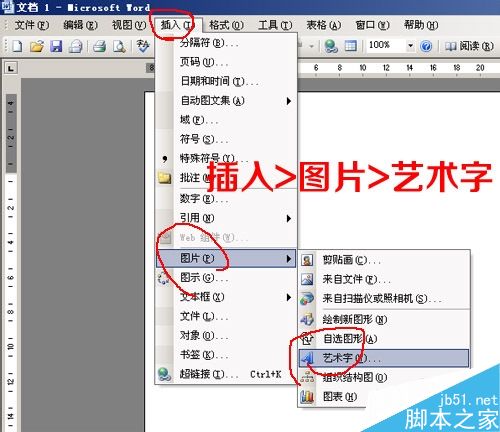Expand the Text Box (文本框) submenu
This screenshot has width=500, height=432.
tap(226, 297)
